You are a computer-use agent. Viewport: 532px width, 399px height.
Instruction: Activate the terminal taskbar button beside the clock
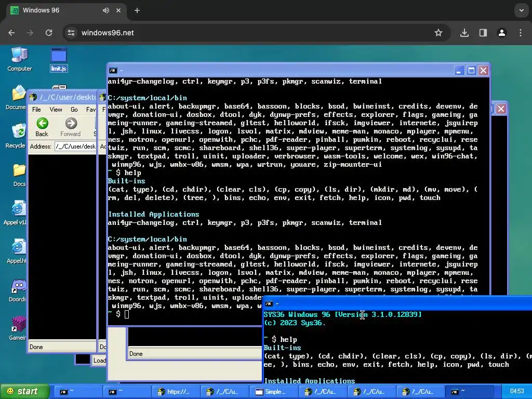pyautogui.click(x=470, y=392)
